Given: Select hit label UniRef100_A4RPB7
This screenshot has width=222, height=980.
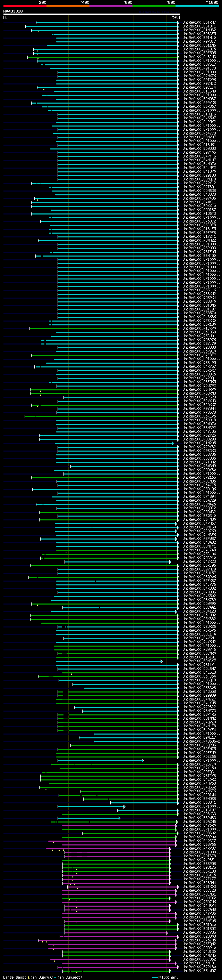Looking at the screenshot, I should [199, 848].
